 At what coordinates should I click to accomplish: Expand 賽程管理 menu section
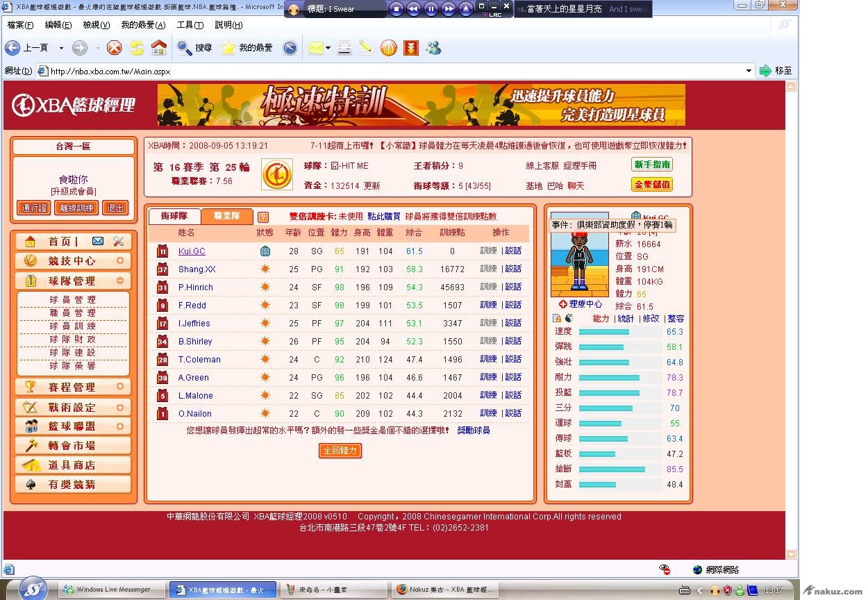tap(119, 387)
